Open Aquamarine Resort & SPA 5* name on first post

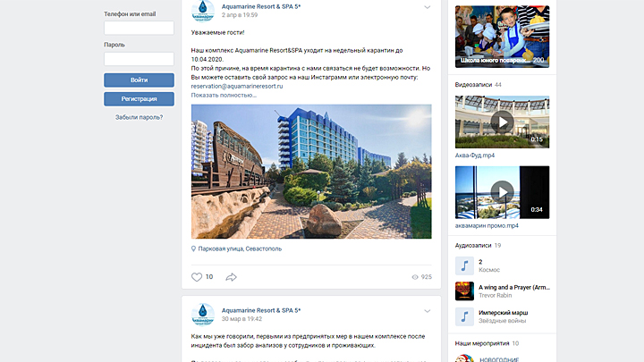pos(261,6)
